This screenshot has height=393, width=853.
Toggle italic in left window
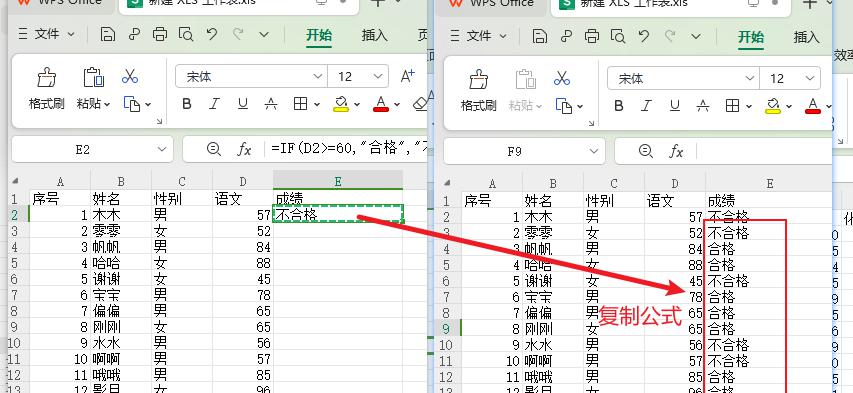point(215,103)
